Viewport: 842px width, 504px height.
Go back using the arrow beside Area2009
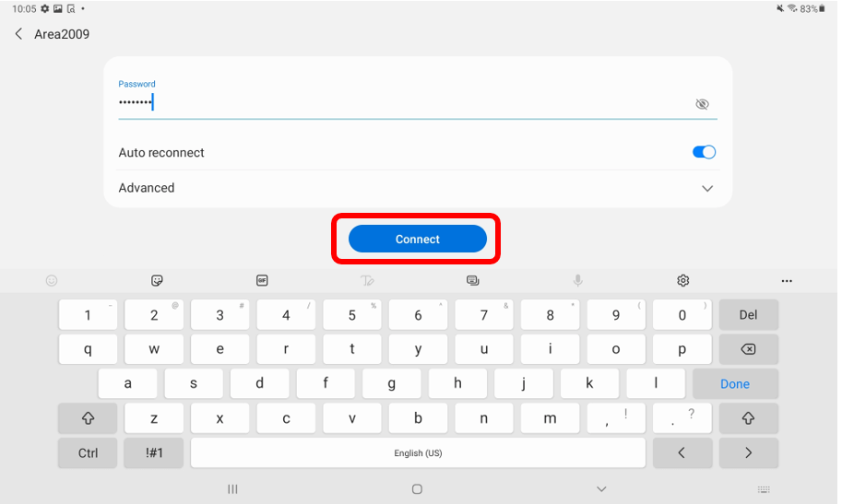18,34
